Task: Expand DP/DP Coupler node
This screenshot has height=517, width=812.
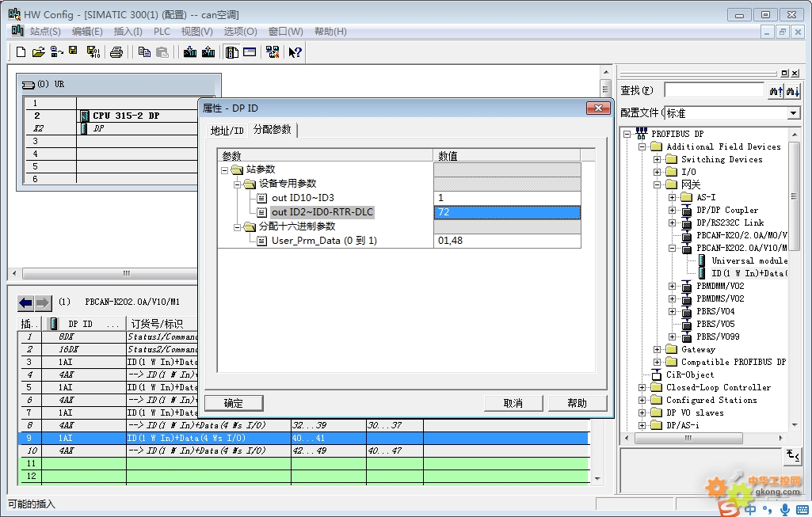Action: [673, 210]
